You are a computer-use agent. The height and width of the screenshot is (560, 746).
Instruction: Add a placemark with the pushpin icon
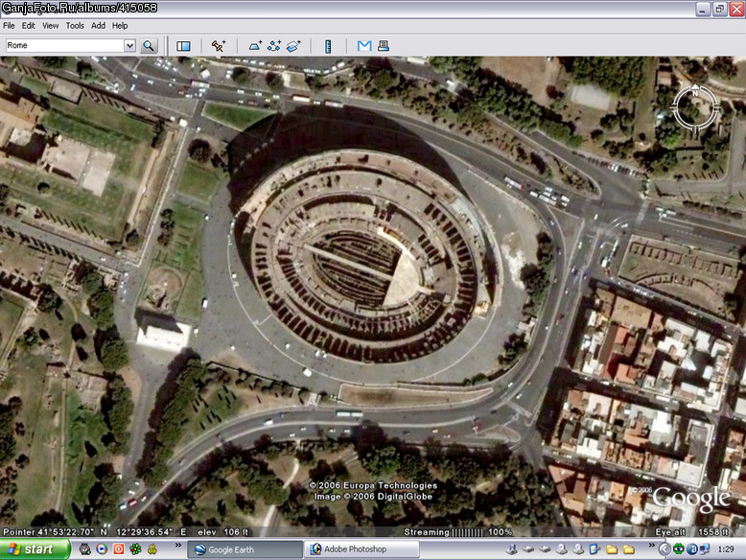[219, 46]
